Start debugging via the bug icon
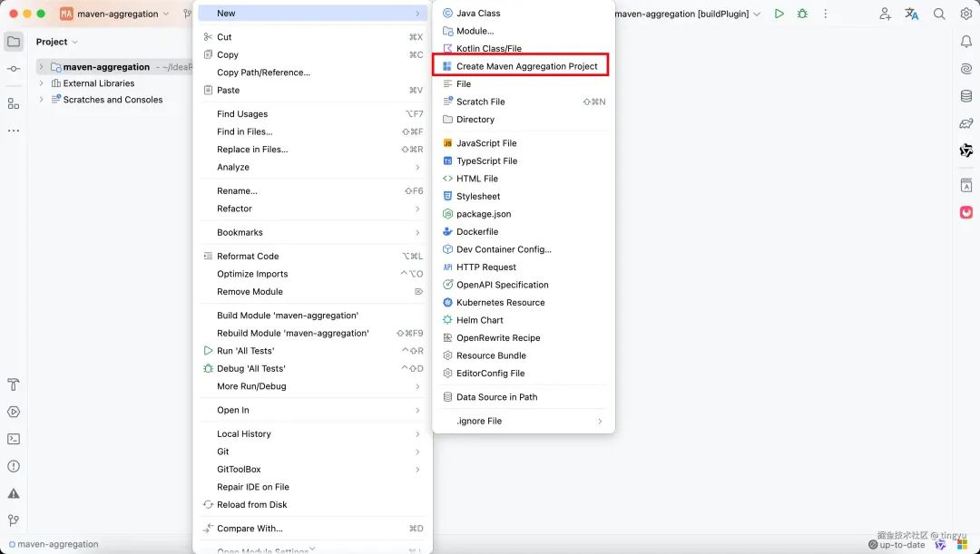Image resolution: width=980 pixels, height=554 pixels. coord(804,14)
